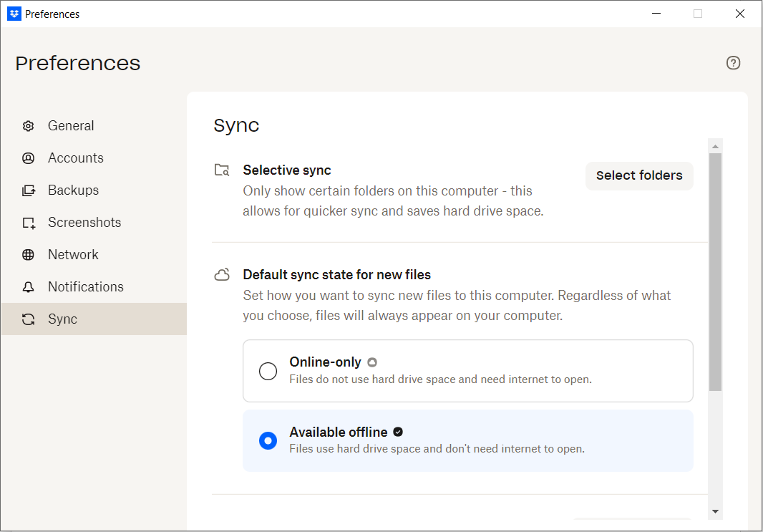Viewport: 763px width, 532px height.
Task: Click the Selective sync heading
Action: 286,170
